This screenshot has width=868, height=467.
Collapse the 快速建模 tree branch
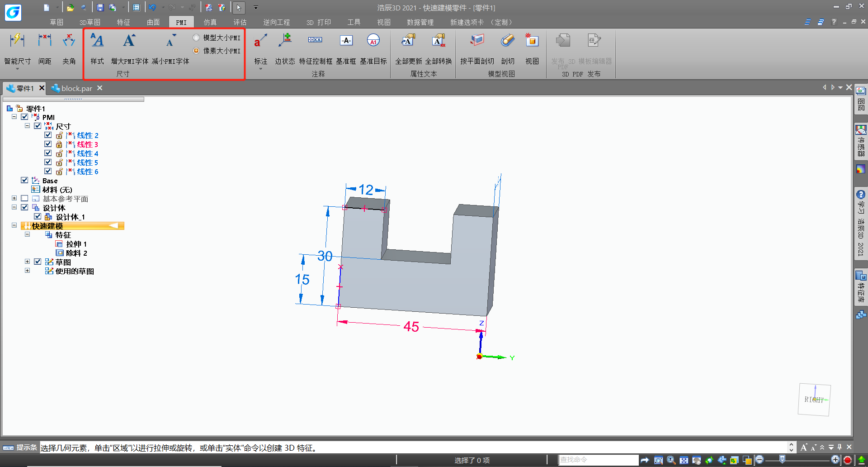pyautogui.click(x=13, y=225)
